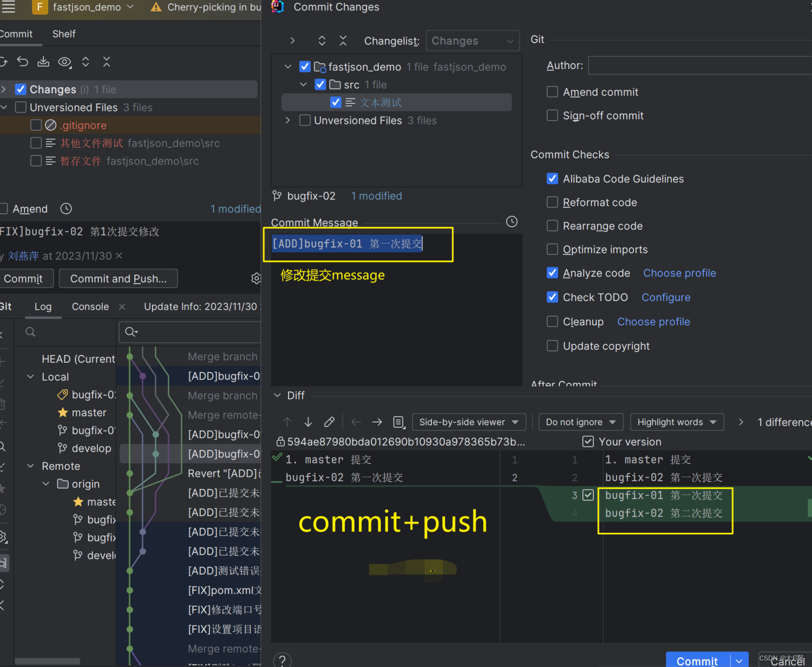Open the Commit button dropdown arrow
Viewport: 812px width, 667px height.
tap(739, 661)
